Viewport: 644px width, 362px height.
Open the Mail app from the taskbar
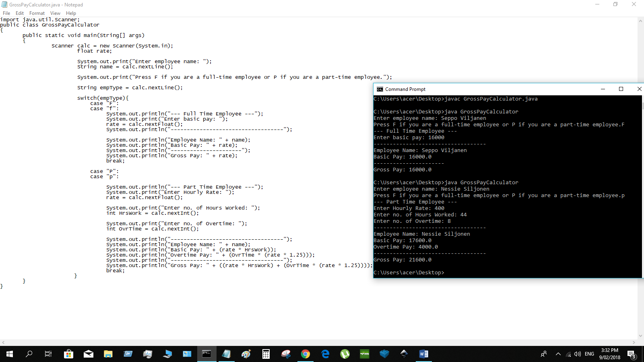tap(89, 354)
